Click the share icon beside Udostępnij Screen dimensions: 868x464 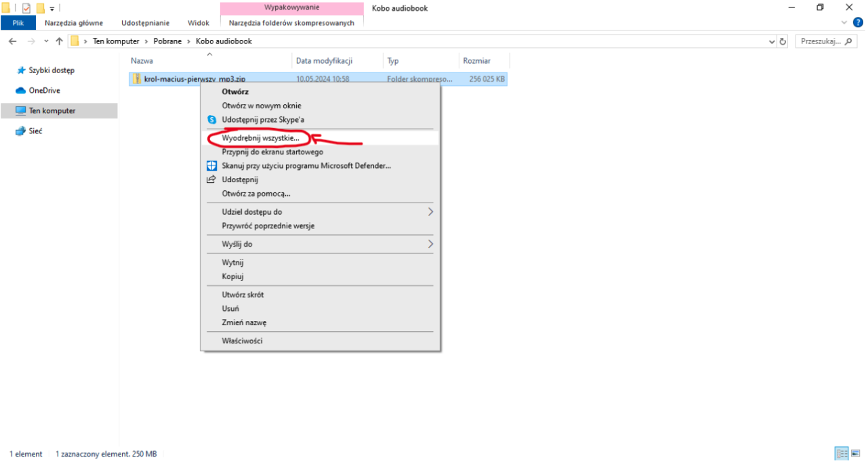(x=211, y=180)
